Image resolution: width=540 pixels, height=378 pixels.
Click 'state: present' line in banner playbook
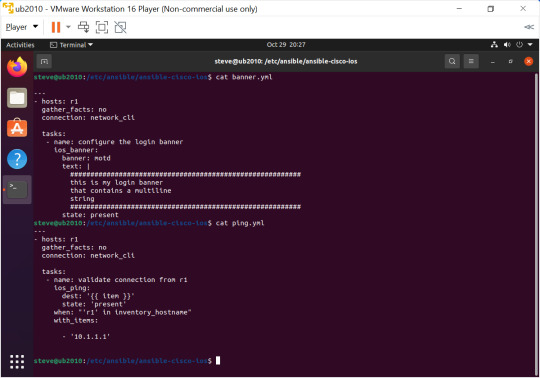click(x=90, y=215)
